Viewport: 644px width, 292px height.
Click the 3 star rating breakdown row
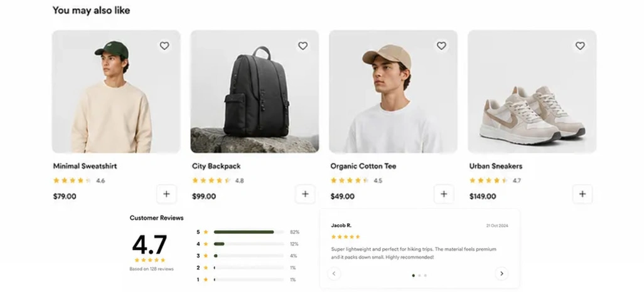[x=248, y=256]
